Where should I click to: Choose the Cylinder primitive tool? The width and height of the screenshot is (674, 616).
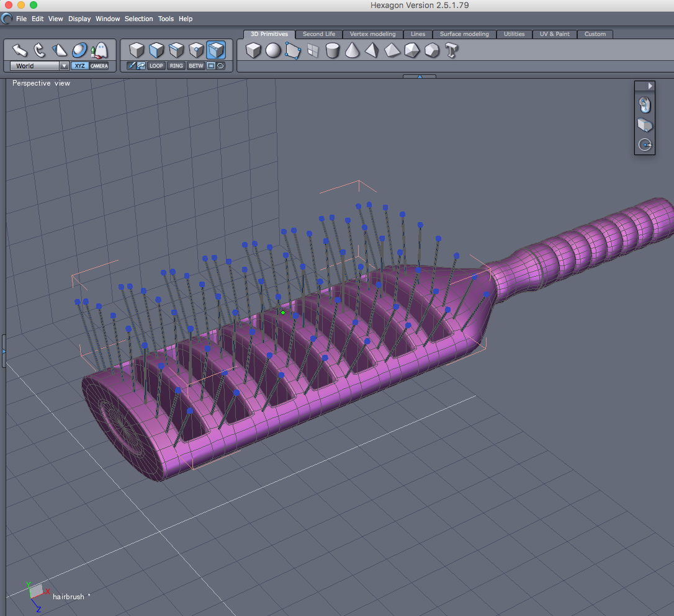click(x=332, y=51)
